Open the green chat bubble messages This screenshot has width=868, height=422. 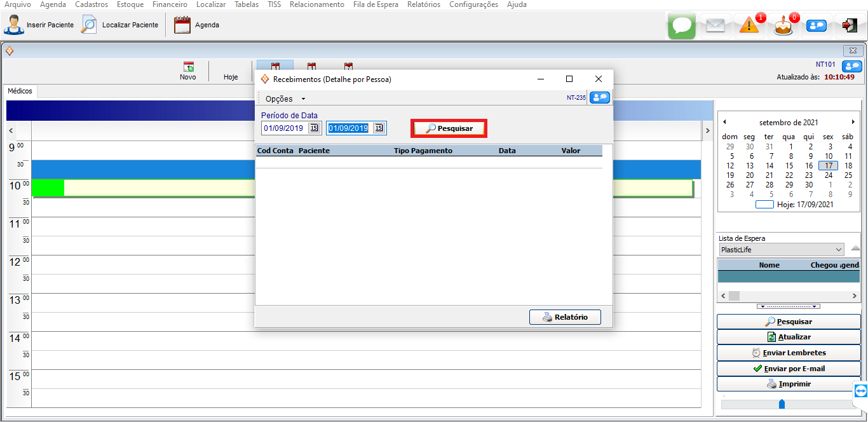(x=682, y=26)
